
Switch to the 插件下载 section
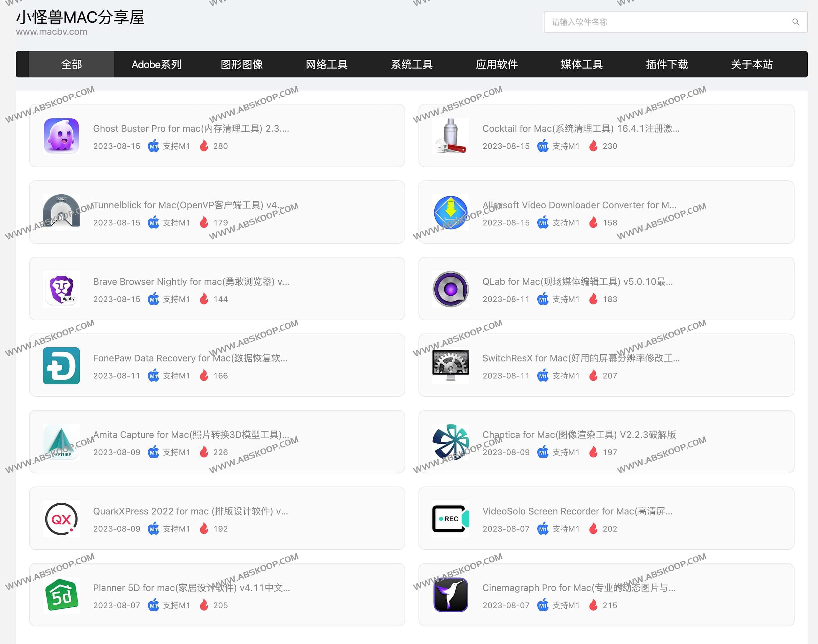tap(666, 65)
